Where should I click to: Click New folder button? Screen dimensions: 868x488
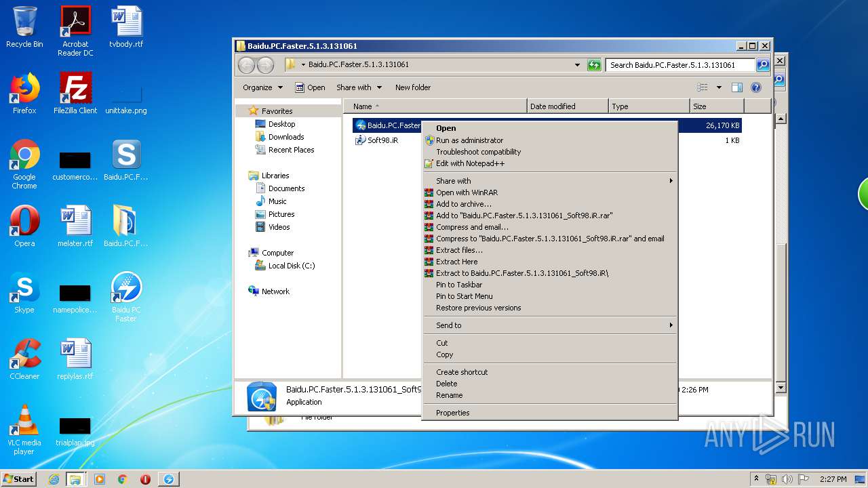point(412,87)
